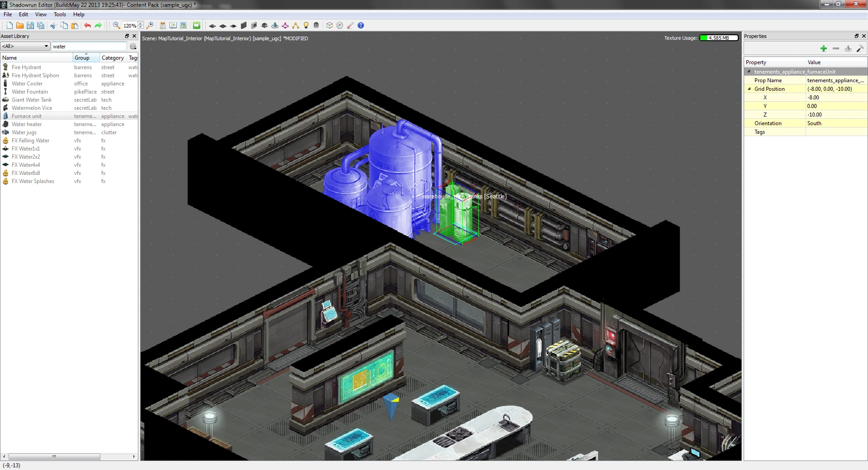Click the Asset Library horizontal scrollbar thumb
Screen dimensions: 868x470
[x=54, y=456]
